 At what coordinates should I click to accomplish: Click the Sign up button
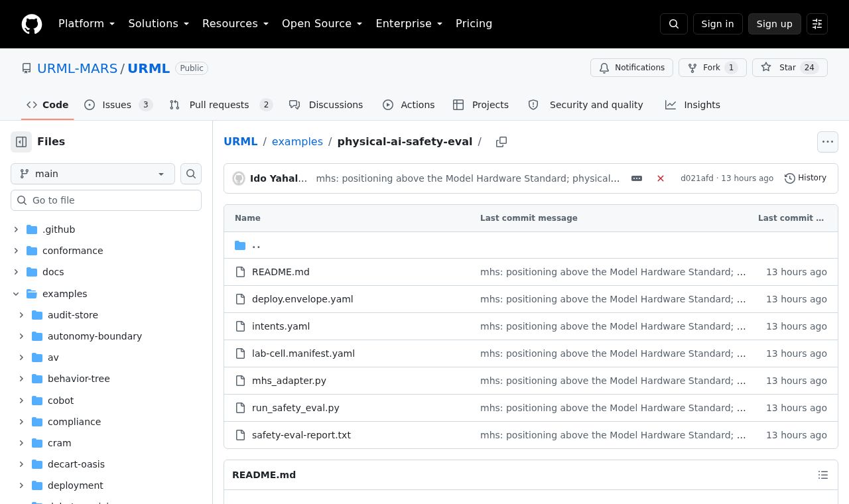(x=775, y=24)
